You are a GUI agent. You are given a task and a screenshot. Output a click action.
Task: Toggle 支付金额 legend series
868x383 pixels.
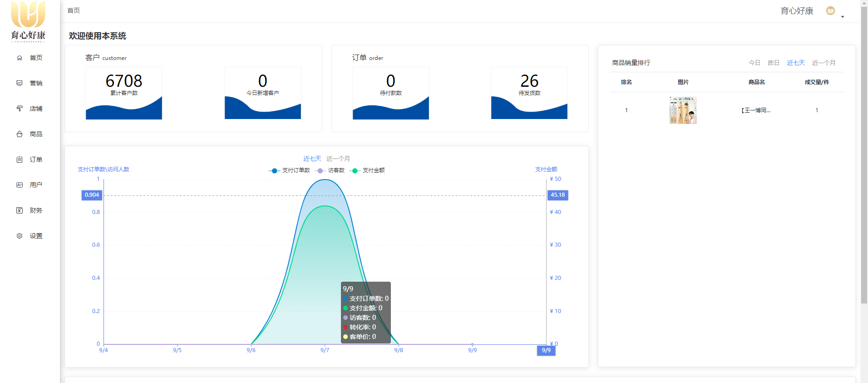(x=367, y=170)
